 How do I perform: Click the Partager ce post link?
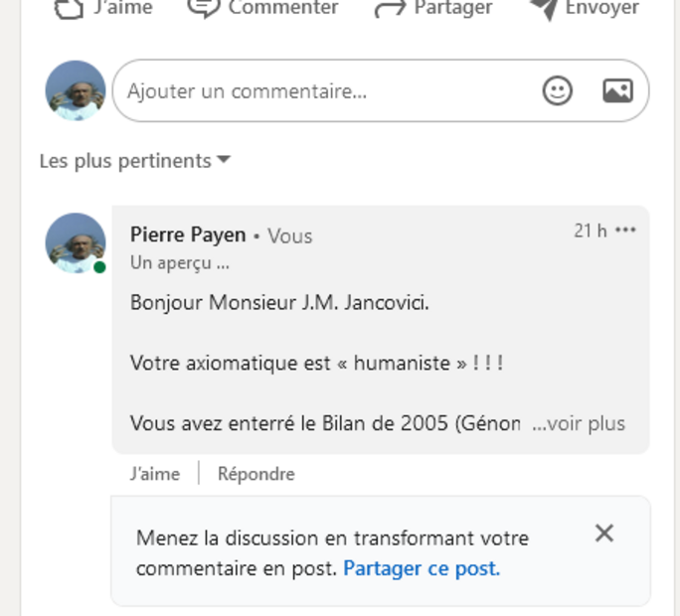pos(422,569)
